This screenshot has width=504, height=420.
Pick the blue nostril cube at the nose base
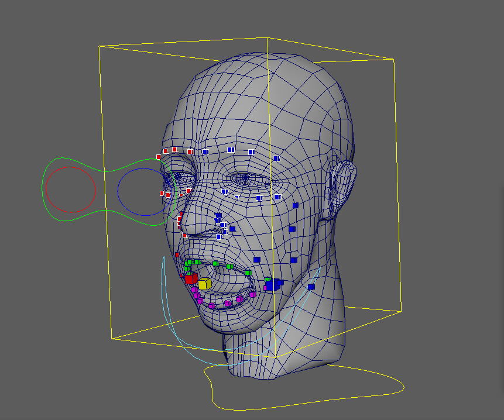coord(219,237)
